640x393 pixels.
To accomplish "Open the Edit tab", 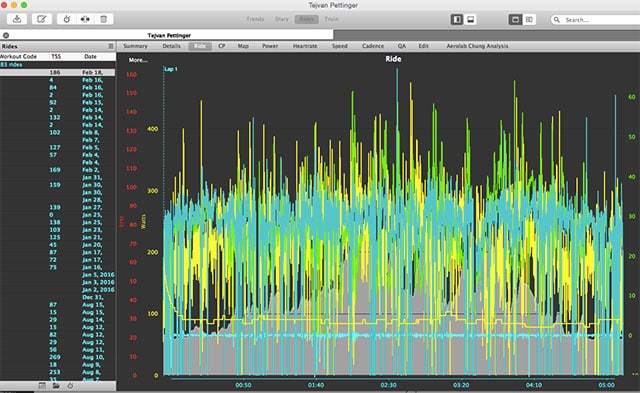I will click(x=423, y=46).
